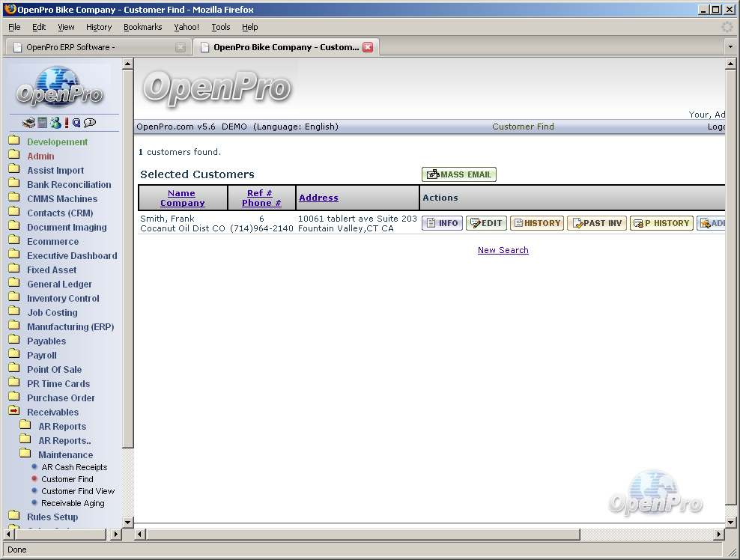Open the Bookmarks menu
This screenshot has width=740, height=560.
(x=142, y=27)
